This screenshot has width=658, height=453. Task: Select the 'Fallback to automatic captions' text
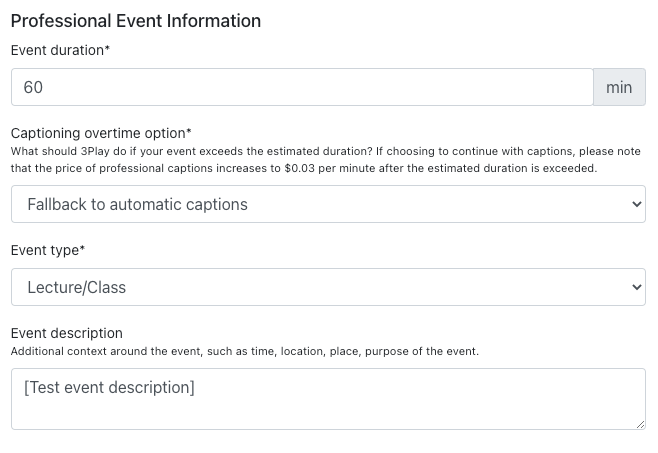point(137,204)
